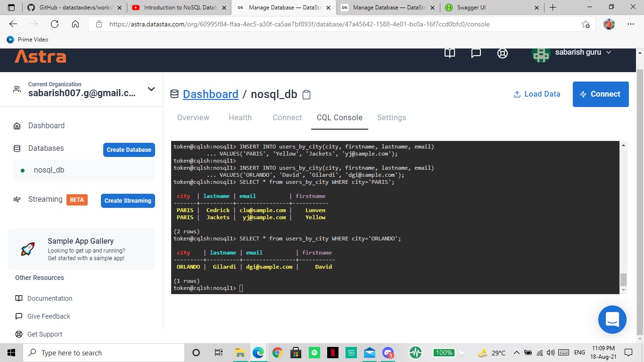Click the support icon in the top navigation

502,53
